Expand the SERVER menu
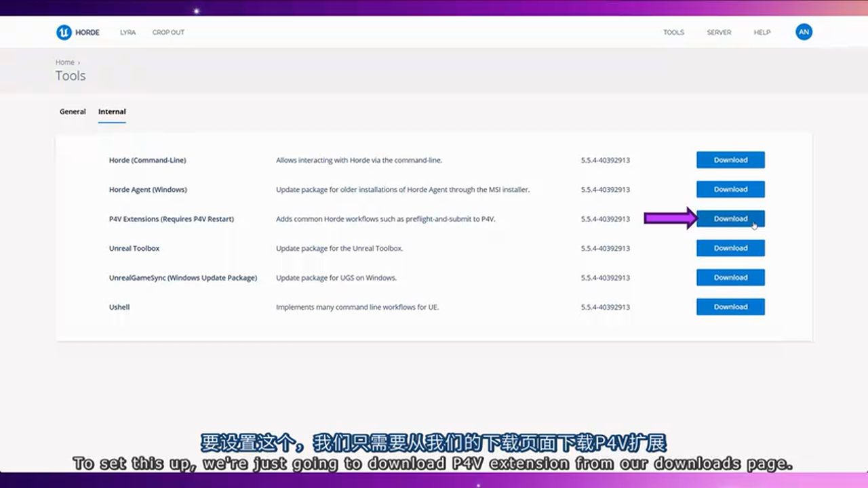The image size is (868, 488). [x=719, y=33]
